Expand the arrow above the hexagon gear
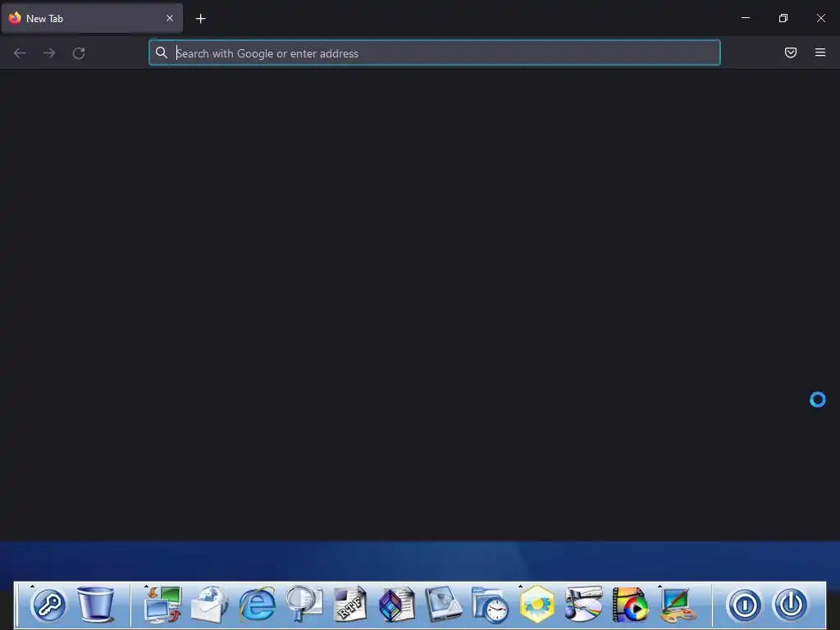 click(x=520, y=586)
